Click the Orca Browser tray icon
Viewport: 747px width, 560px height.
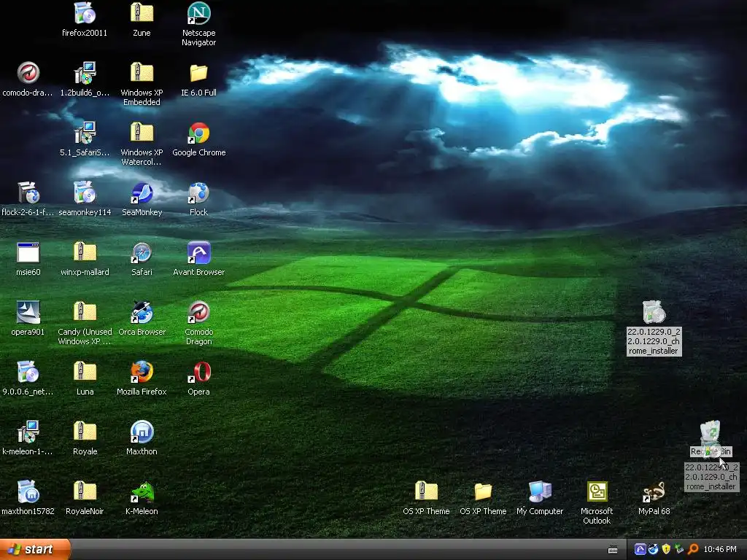pyautogui.click(x=653, y=550)
